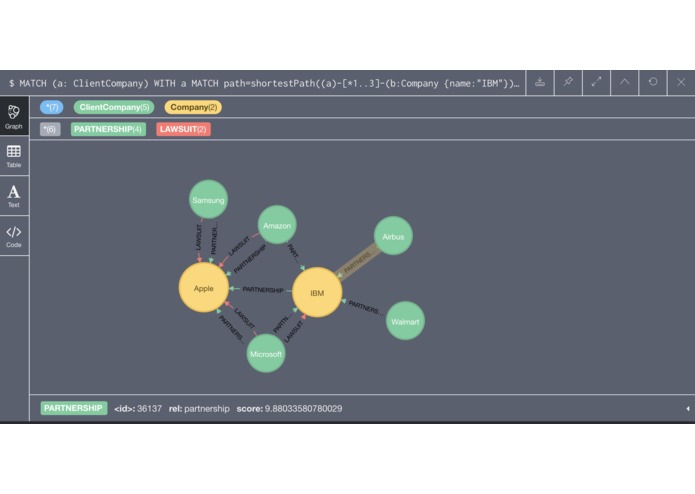
Task: Collapse the result frame with chevron
Action: pos(625,82)
